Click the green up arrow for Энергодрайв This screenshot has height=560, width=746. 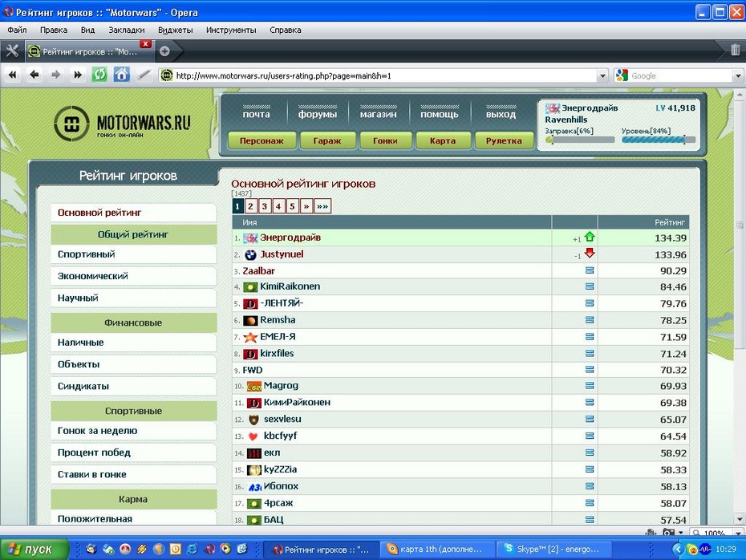[590, 237]
